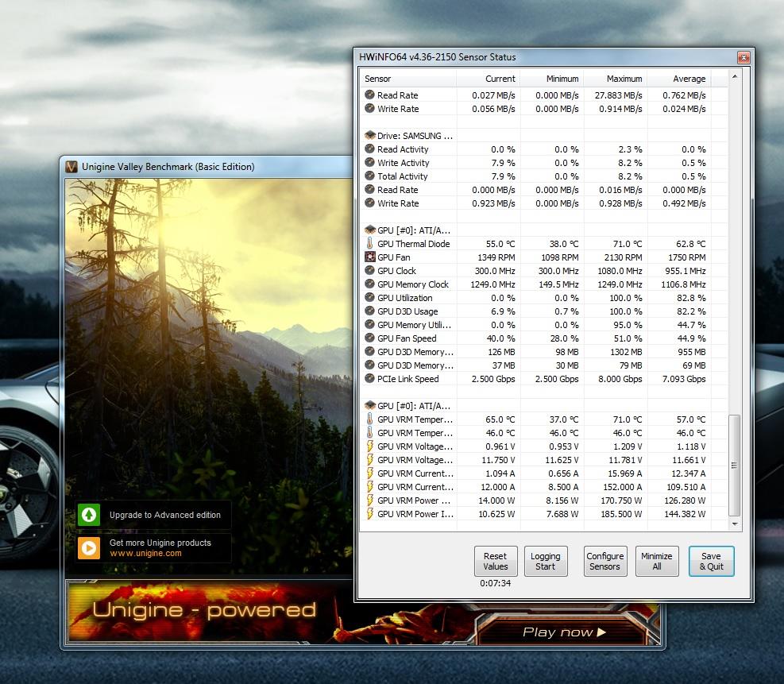Image resolution: width=784 pixels, height=684 pixels.
Task: Click the gauge icon beside Read Activity
Action: [x=369, y=149]
